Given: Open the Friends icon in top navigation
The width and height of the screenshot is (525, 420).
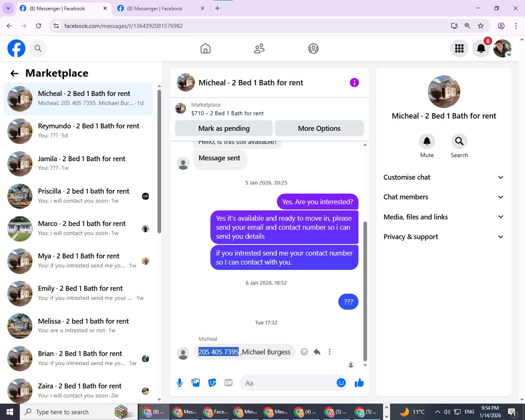Looking at the screenshot, I should coord(259,48).
